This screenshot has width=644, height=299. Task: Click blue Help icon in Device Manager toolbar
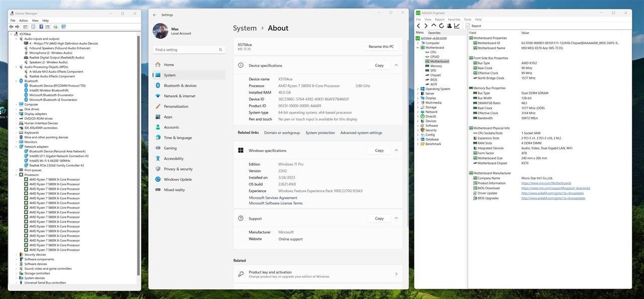coord(41,27)
